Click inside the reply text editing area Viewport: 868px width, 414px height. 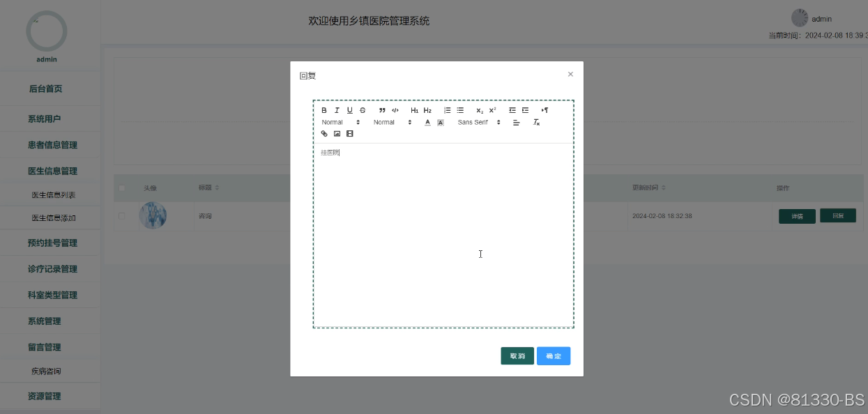coord(443,235)
